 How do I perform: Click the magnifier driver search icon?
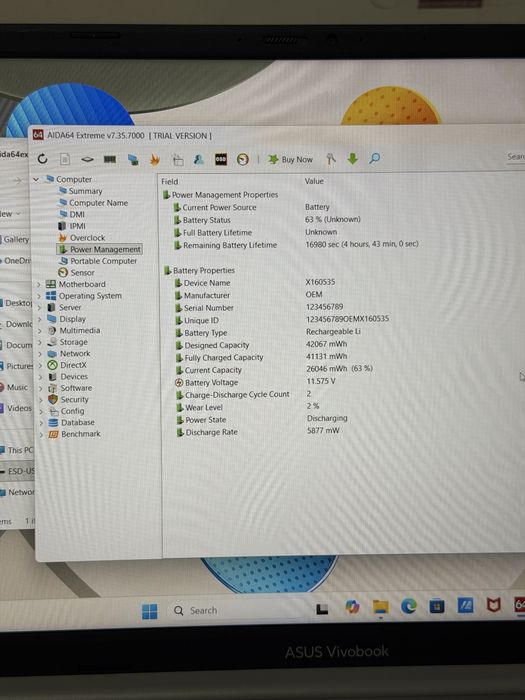375,158
